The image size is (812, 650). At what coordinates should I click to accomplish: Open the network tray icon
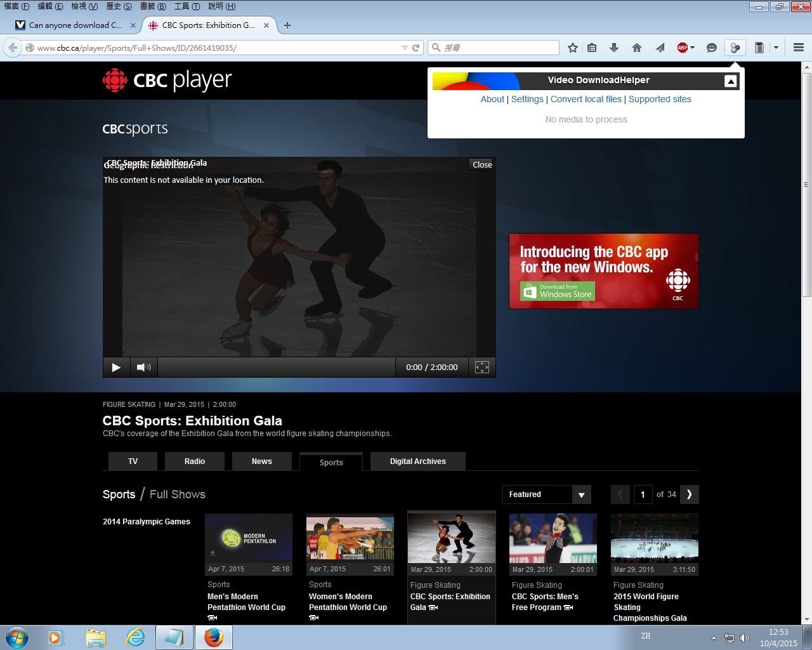[x=730, y=638]
